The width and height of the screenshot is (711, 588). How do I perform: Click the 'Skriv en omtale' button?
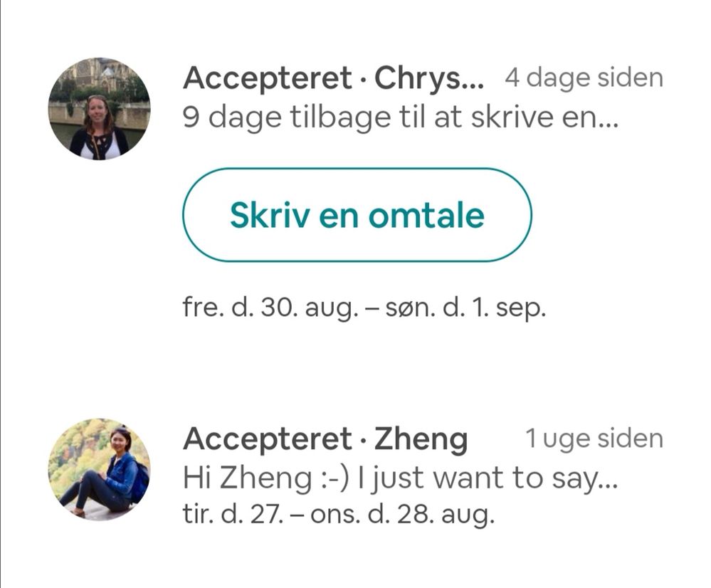click(x=357, y=214)
